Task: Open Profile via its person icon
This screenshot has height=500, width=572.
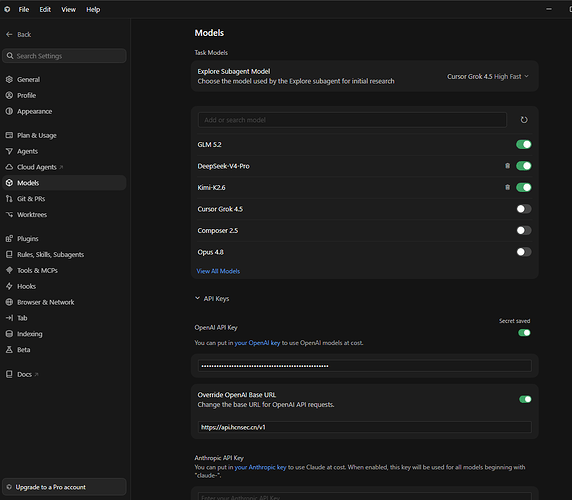Action: pyautogui.click(x=9, y=95)
